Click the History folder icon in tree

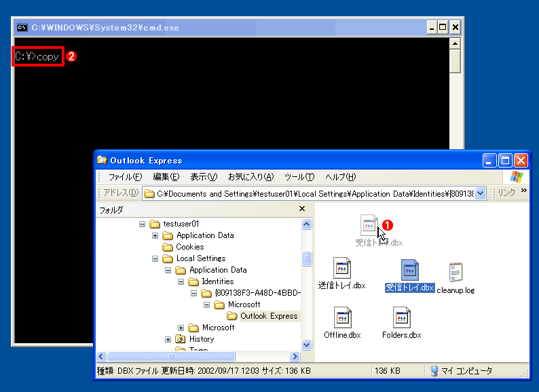[x=180, y=339]
